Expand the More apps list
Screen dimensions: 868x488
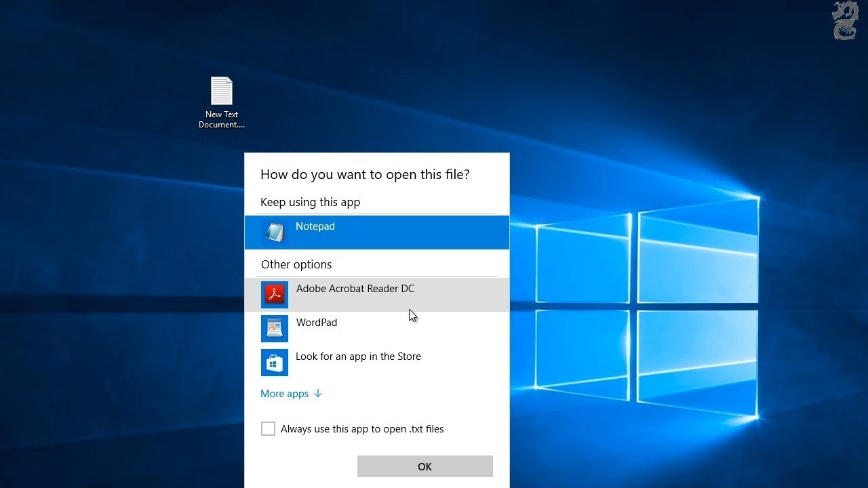coord(291,394)
